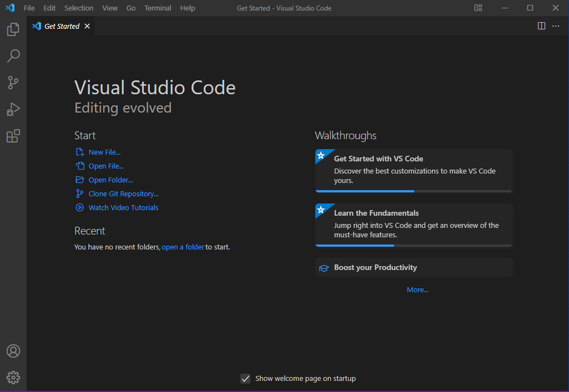Open the Search view icon
569x392 pixels.
(x=13, y=56)
